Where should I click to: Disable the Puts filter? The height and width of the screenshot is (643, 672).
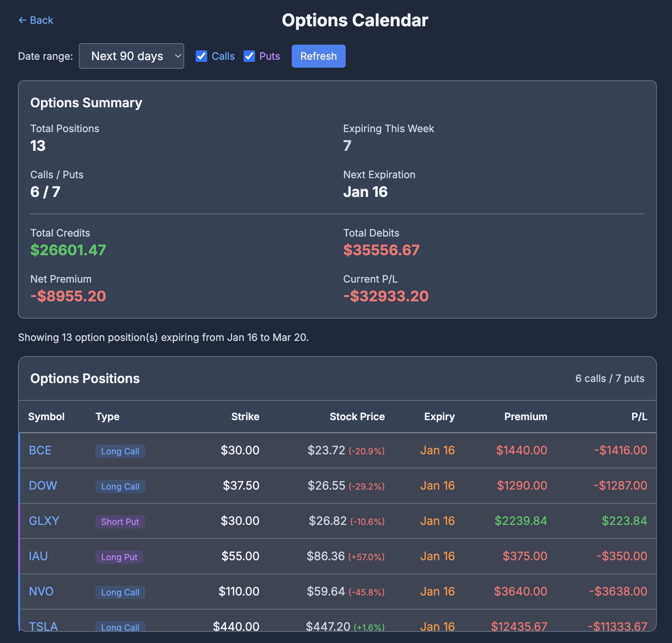(x=249, y=56)
